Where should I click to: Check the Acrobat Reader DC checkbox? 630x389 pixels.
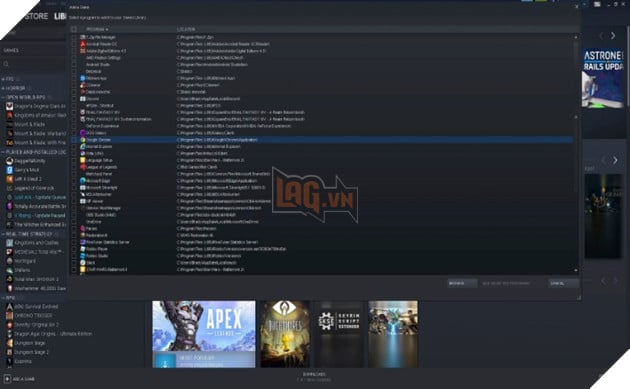[x=74, y=44]
